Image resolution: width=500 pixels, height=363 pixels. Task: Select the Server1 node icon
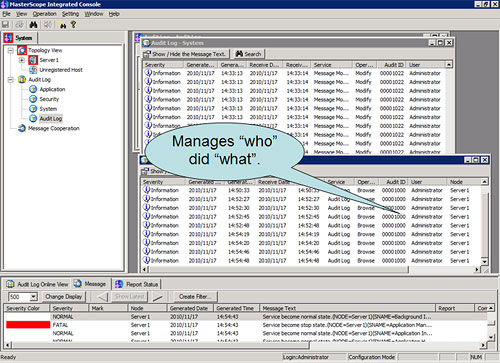[x=33, y=60]
